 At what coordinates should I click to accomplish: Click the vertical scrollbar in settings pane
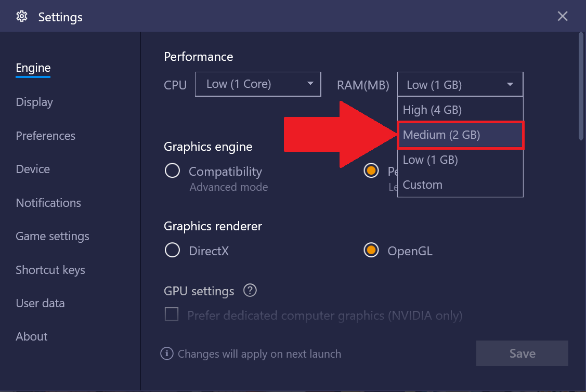tap(581, 87)
